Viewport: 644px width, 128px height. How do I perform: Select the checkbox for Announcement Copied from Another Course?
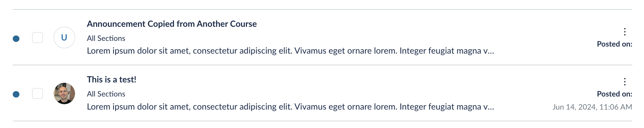click(x=38, y=38)
